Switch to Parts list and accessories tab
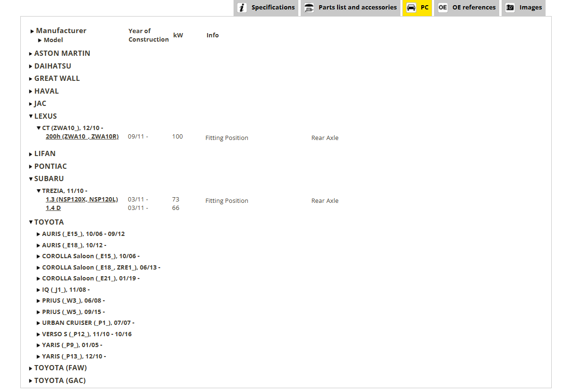573x392 pixels. [350, 8]
